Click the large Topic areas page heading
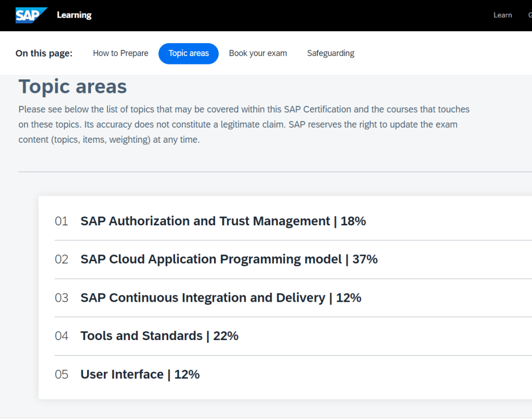Screen dimensions: 532x419 [73, 87]
